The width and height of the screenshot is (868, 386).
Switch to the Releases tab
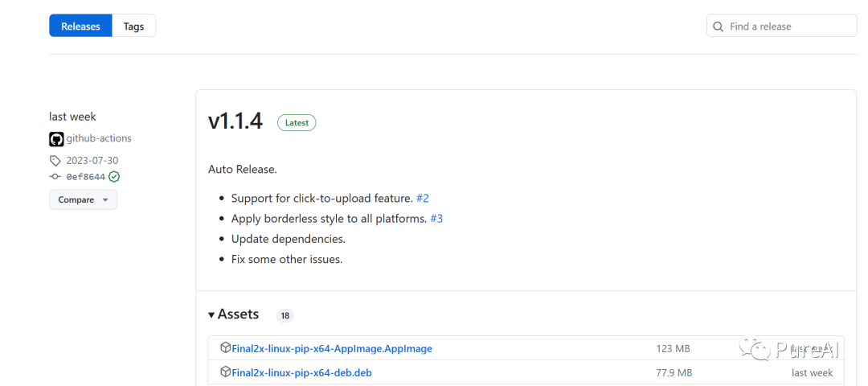(x=80, y=27)
